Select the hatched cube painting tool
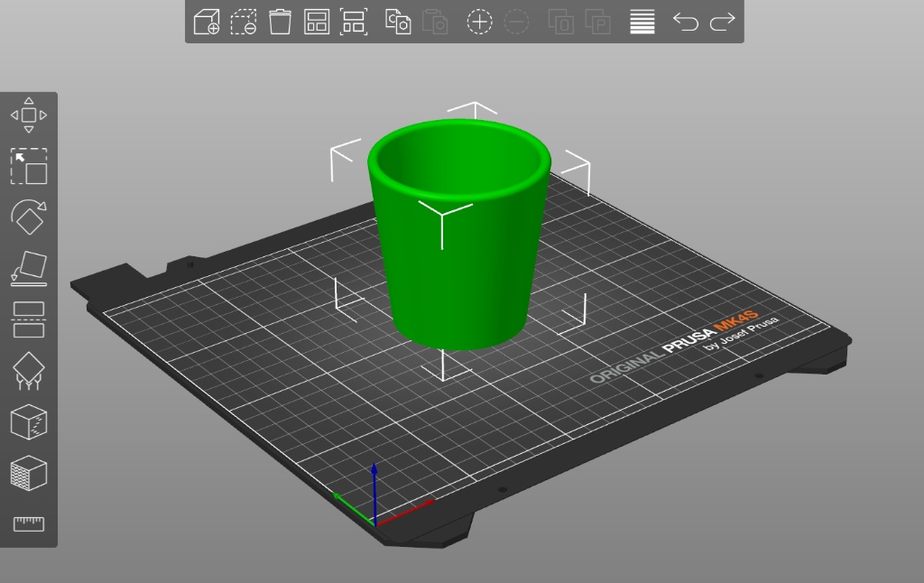Viewport: 924px width, 583px height. click(29, 473)
